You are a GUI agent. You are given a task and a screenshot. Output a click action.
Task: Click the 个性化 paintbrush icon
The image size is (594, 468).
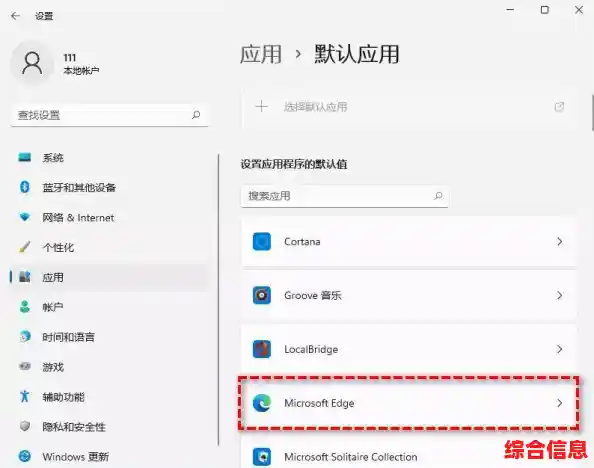click(x=25, y=247)
